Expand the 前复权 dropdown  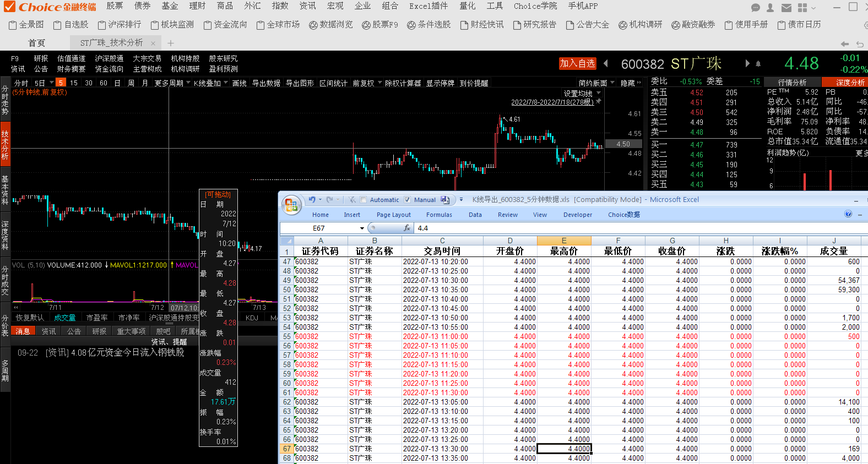coord(379,83)
